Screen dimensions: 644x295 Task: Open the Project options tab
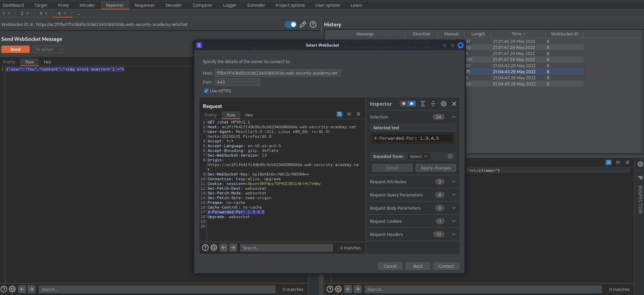pos(290,5)
